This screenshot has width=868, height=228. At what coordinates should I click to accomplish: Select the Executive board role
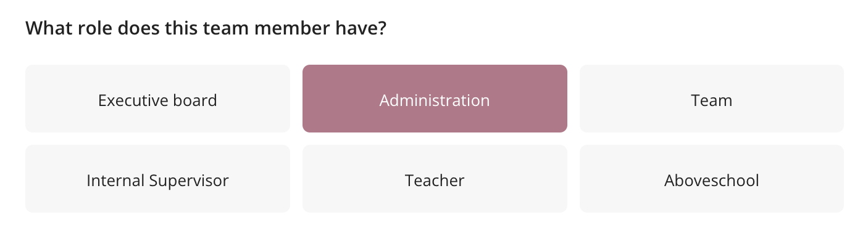(157, 99)
